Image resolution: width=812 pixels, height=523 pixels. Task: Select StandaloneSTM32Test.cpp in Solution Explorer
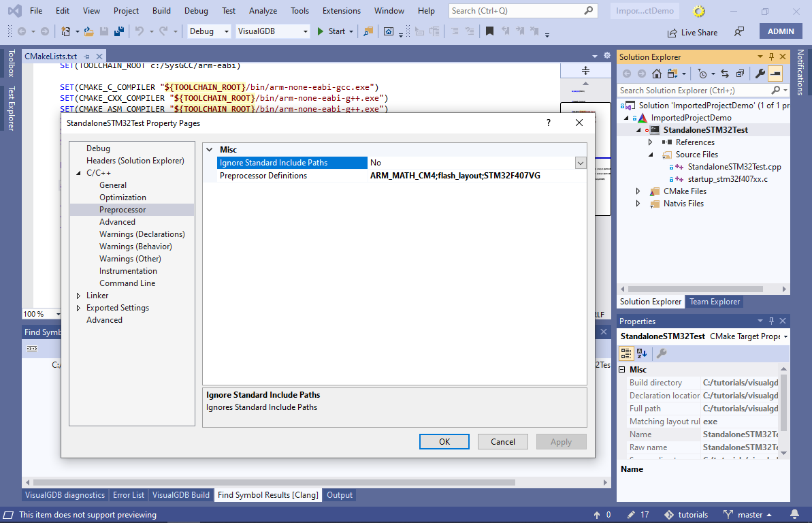[x=734, y=167]
